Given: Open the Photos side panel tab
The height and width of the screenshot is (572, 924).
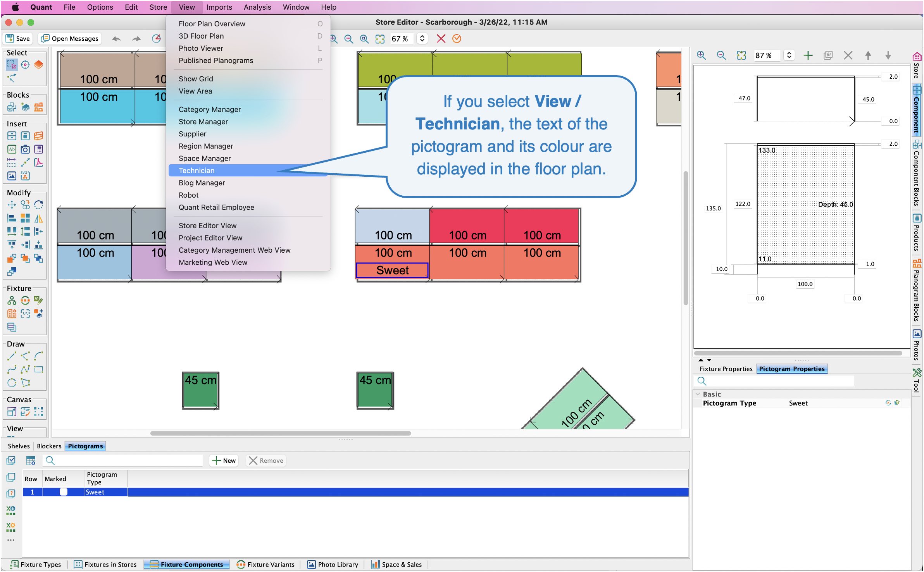Looking at the screenshot, I should tap(917, 345).
